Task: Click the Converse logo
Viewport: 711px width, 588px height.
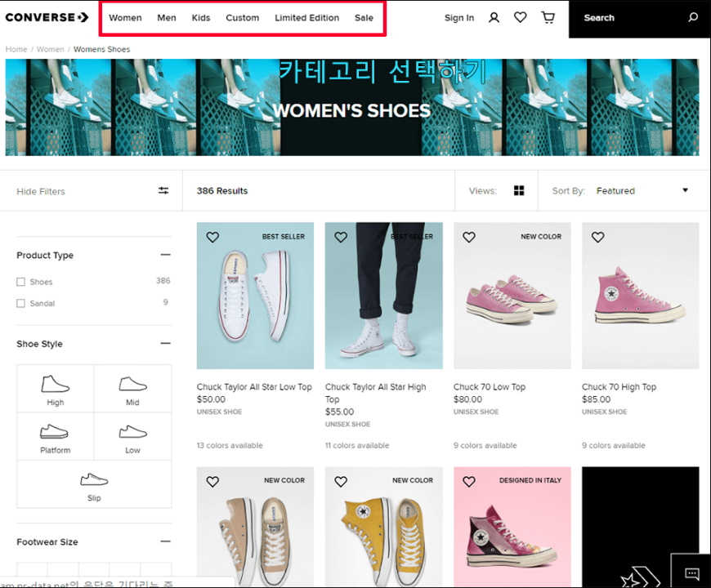Action: click(47, 18)
